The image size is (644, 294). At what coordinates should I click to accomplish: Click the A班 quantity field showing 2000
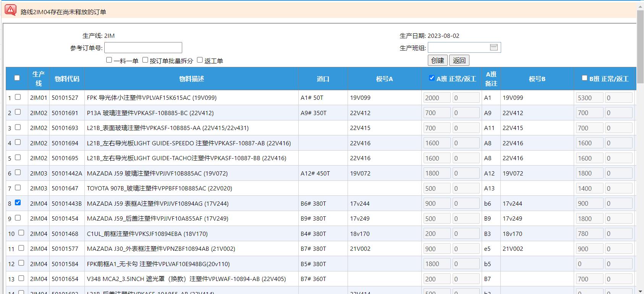pyautogui.click(x=437, y=97)
